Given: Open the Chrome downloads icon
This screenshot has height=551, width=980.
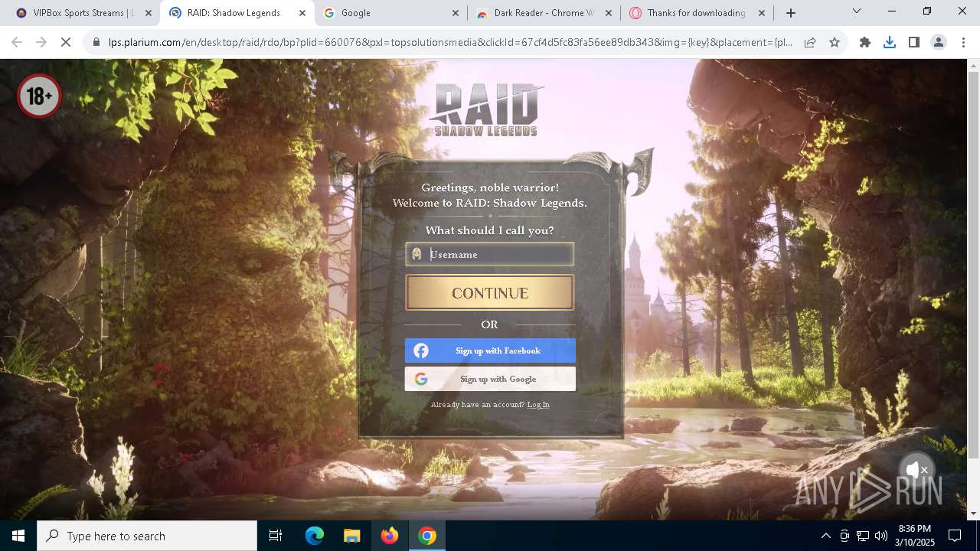Looking at the screenshot, I should click(x=890, y=42).
